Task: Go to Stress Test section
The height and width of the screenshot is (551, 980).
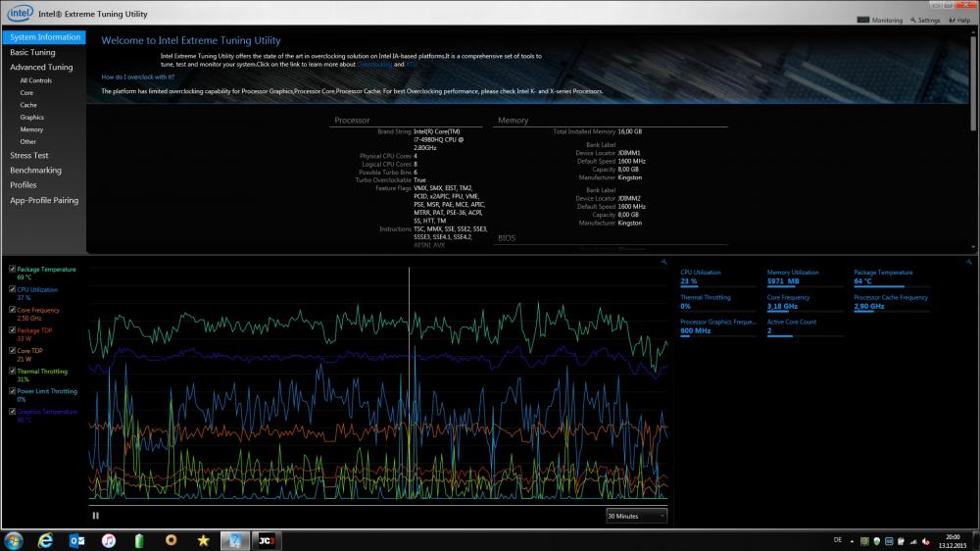Action: (x=29, y=156)
